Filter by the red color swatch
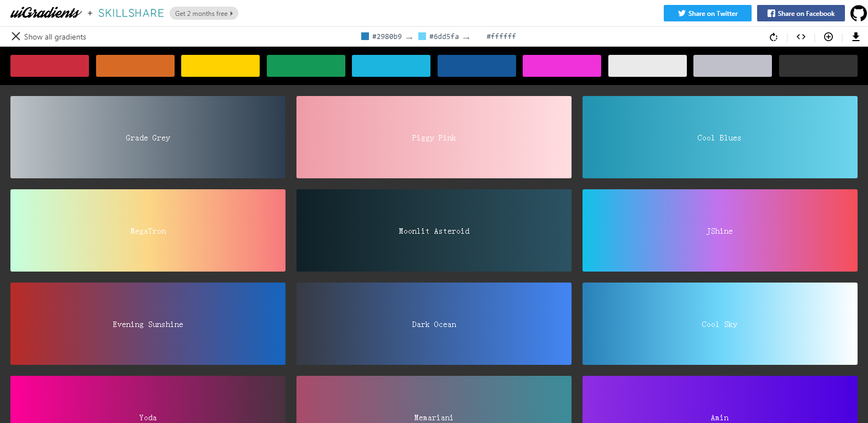Screen dimensions: 868x423 [x=49, y=66]
